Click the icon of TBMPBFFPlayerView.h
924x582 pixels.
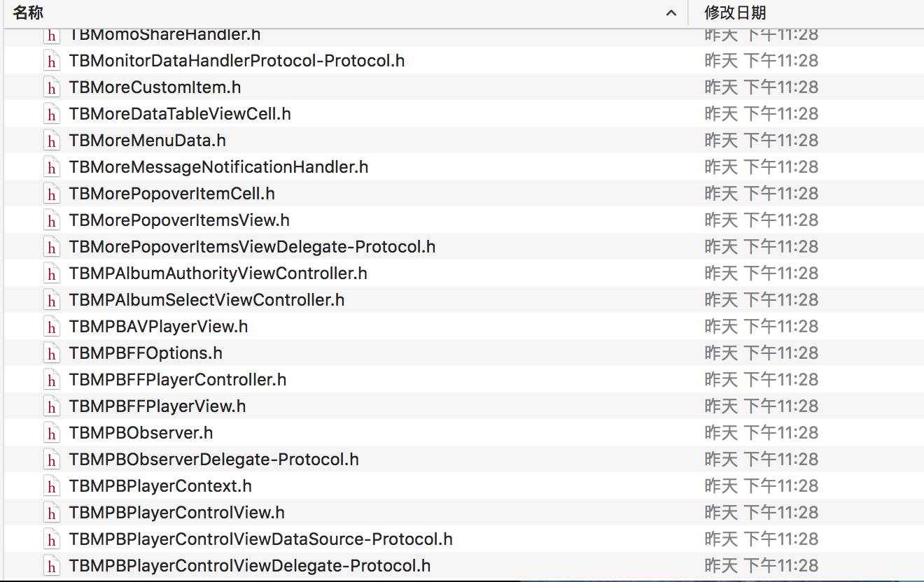[51, 406]
